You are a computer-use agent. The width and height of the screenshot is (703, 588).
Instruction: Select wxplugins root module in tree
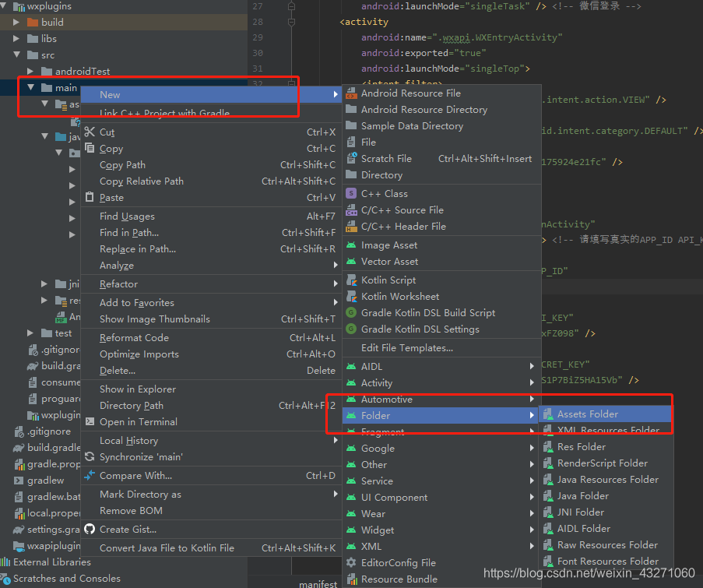[x=49, y=6]
